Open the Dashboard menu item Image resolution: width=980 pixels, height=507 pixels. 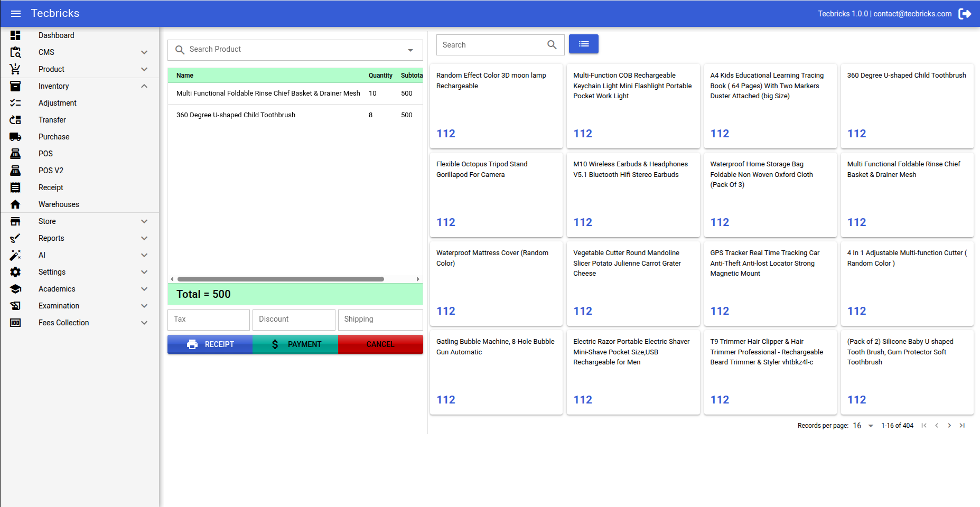click(79, 35)
